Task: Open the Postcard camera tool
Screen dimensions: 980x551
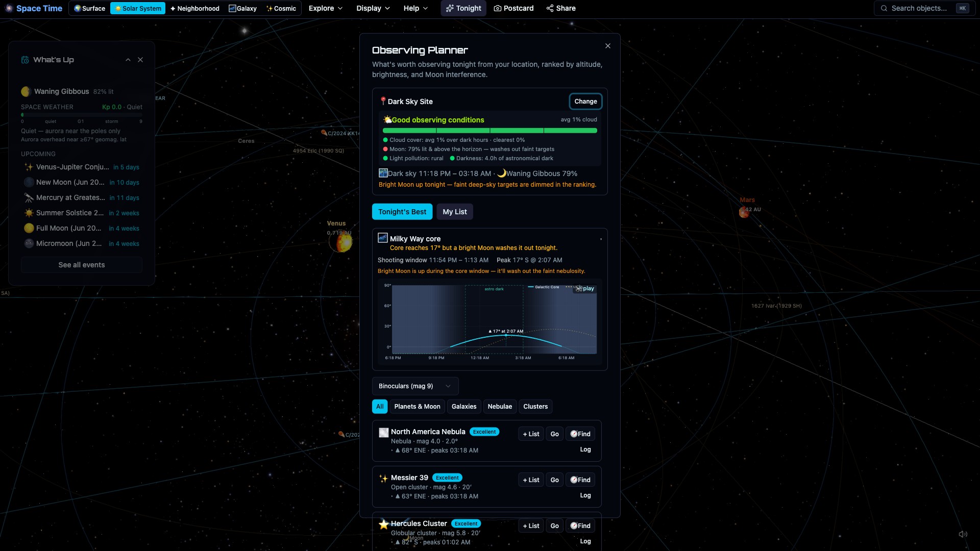Action: [513, 8]
